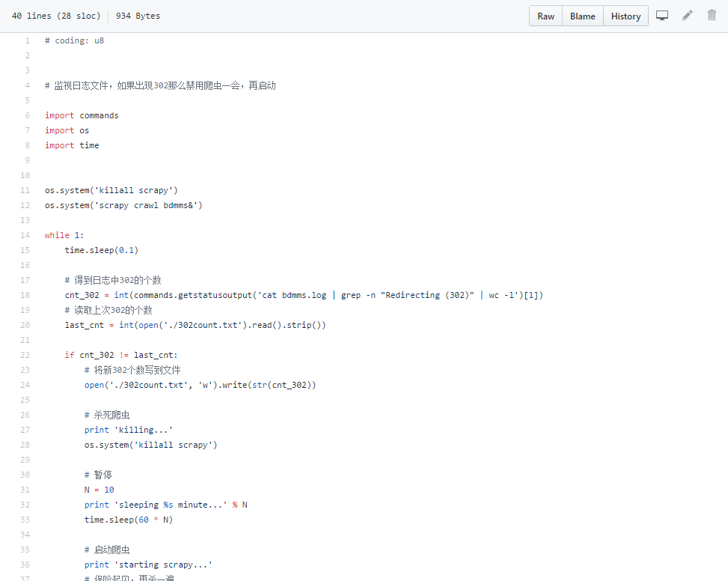This screenshot has height=581, width=728.
Task: Select line number 22
Action: pos(25,355)
